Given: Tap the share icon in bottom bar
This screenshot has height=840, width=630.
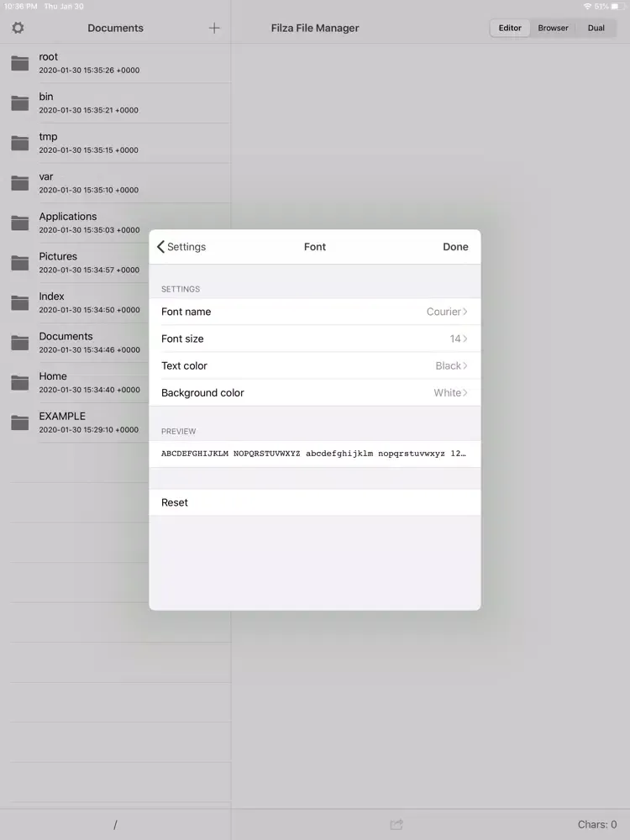Looking at the screenshot, I should 396,824.
